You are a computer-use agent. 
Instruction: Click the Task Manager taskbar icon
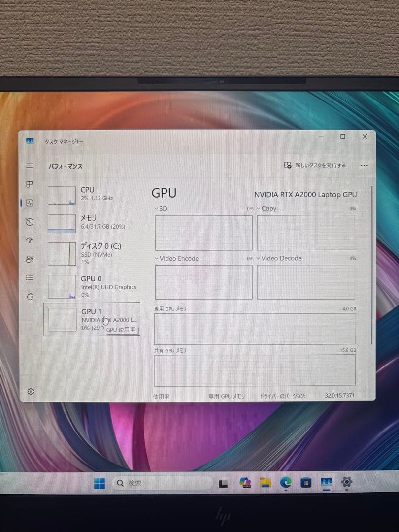point(327,482)
